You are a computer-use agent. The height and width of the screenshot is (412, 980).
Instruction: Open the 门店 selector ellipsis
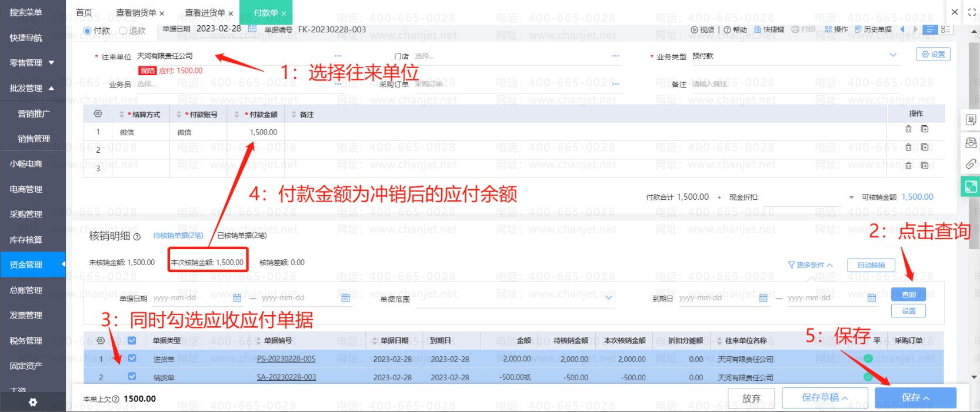pos(615,56)
